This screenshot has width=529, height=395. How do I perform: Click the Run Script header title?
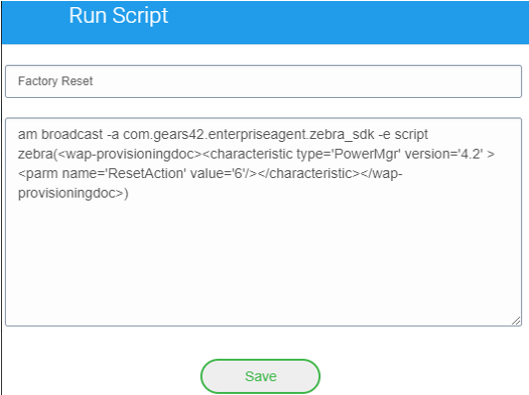(118, 16)
